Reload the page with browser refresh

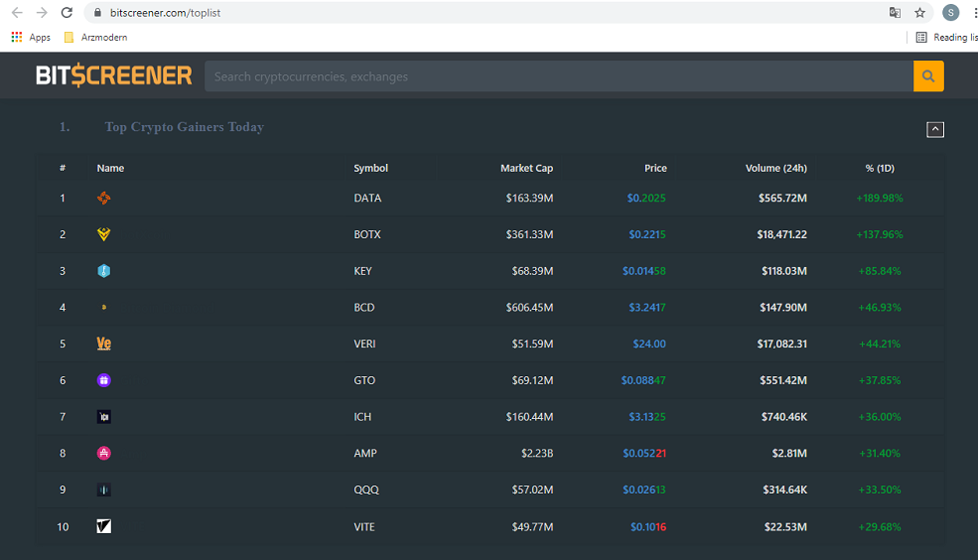pyautogui.click(x=67, y=12)
